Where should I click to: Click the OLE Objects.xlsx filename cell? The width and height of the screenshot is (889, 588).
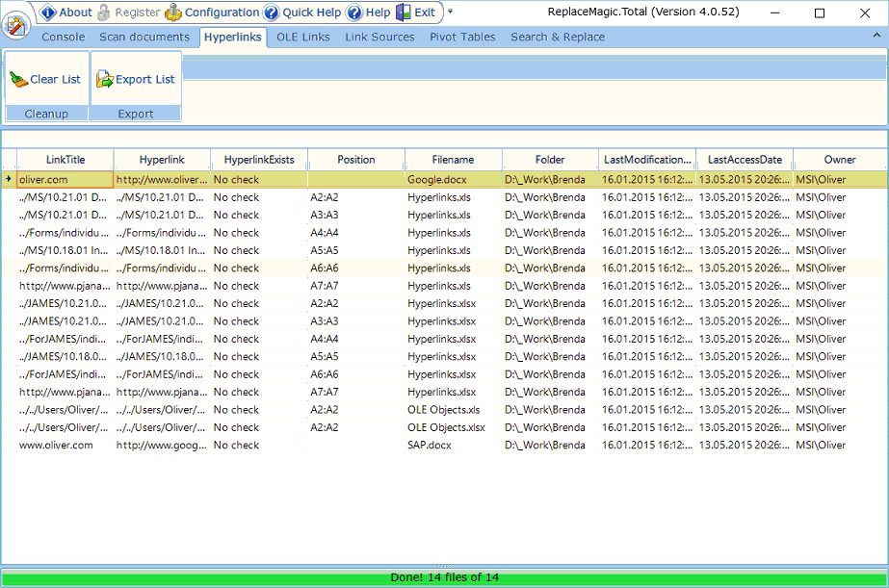(x=453, y=427)
